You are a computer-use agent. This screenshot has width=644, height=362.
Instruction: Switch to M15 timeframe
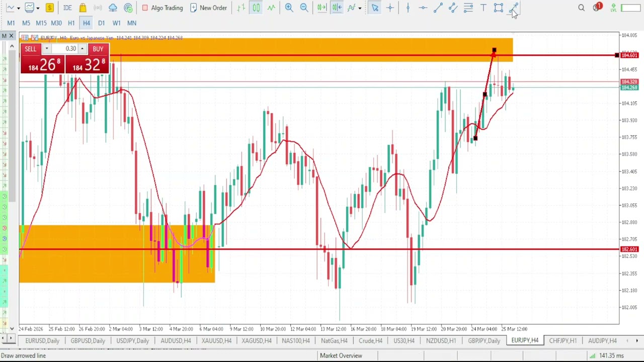pyautogui.click(x=41, y=23)
